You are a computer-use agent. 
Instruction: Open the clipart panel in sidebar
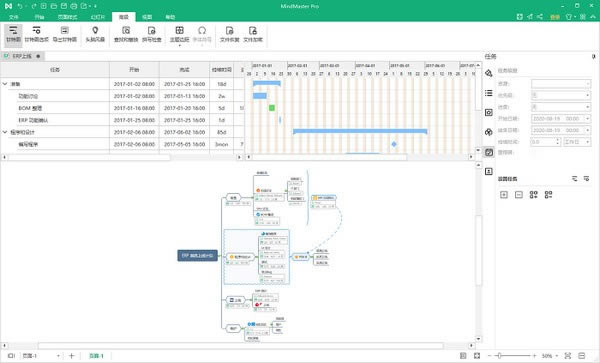[489, 132]
